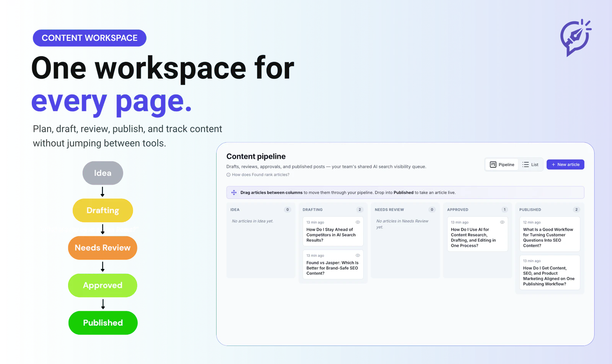This screenshot has height=364, width=612.
Task: Click the plus icon on New article
Action: [x=553, y=164]
